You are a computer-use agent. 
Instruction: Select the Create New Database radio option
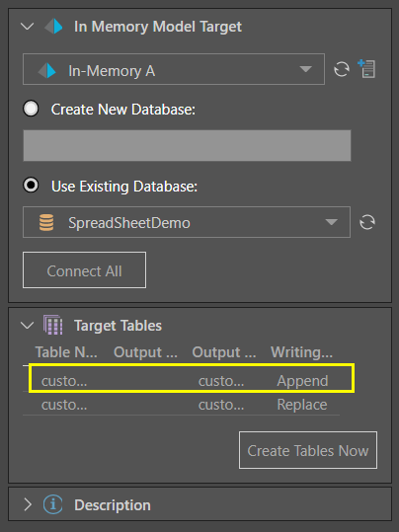pos(31,109)
